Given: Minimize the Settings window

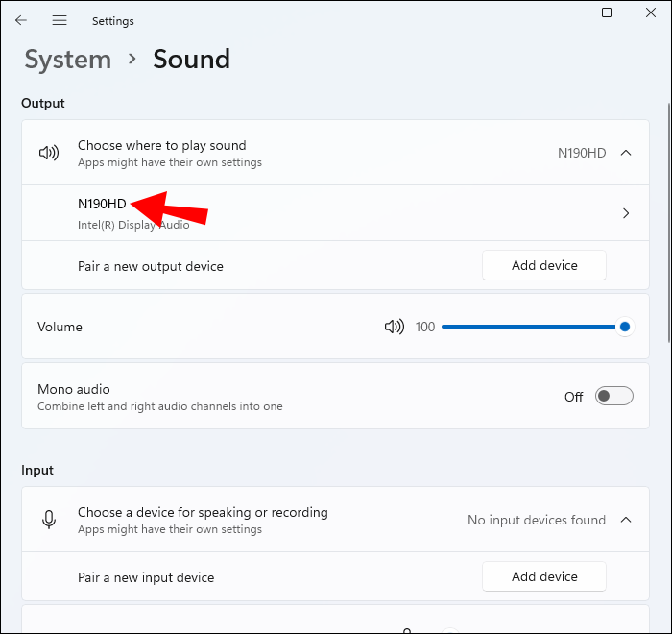Looking at the screenshot, I should click(563, 12).
